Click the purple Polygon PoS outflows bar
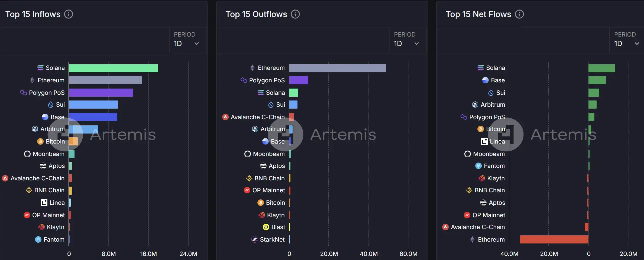The height and width of the screenshot is (260, 644). point(299,80)
